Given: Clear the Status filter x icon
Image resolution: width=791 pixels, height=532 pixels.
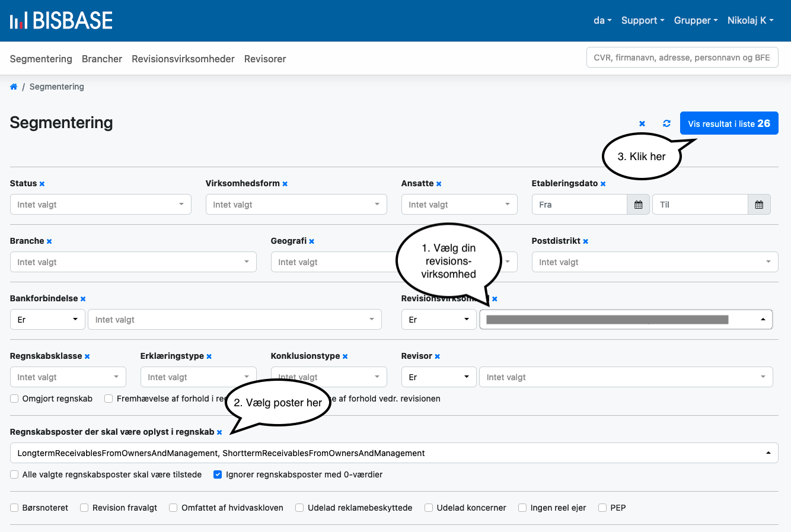Looking at the screenshot, I should point(42,184).
